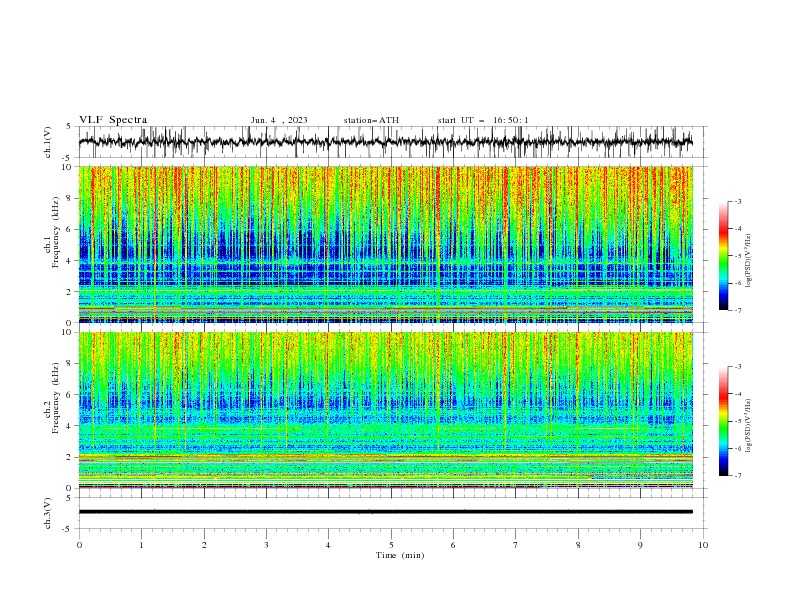792x612 pixels.
Task: Click the "2" kHz tick on ch.2 frequency axis
Action: (x=70, y=457)
